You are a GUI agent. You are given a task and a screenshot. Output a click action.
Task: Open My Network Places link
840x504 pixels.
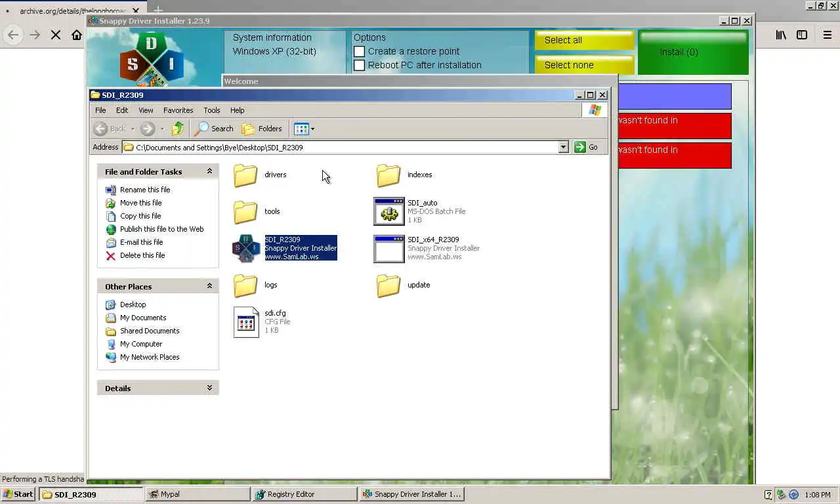(x=150, y=357)
